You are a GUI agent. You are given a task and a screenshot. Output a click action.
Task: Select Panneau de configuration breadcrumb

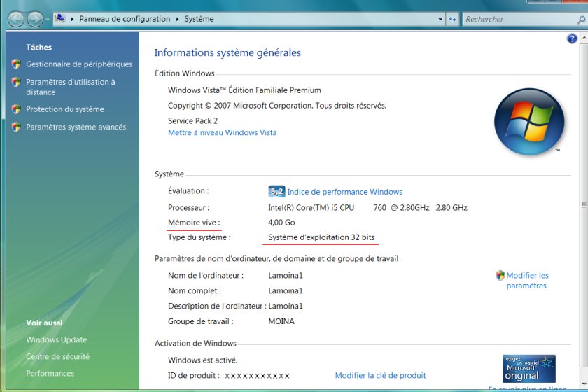coord(125,19)
